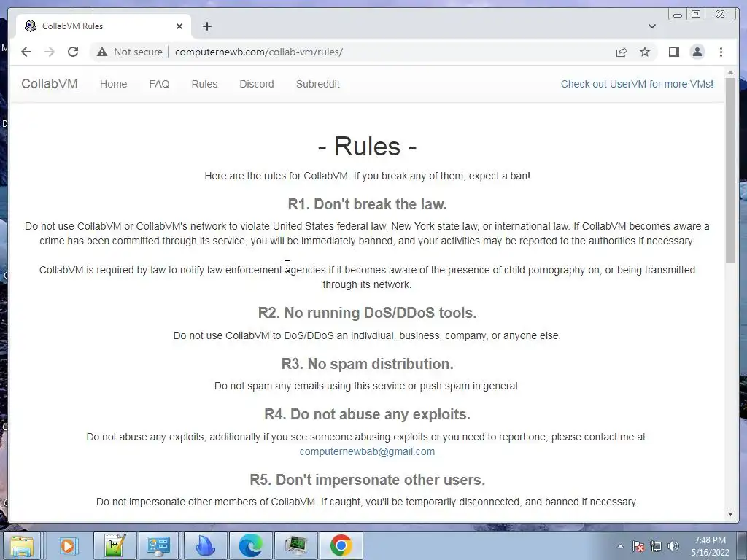Open File Explorer from taskbar

coord(22,545)
